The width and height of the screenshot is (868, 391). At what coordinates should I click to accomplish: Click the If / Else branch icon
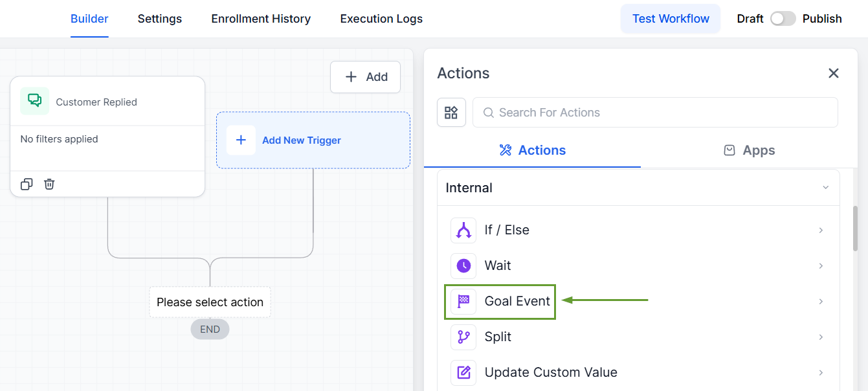463,230
